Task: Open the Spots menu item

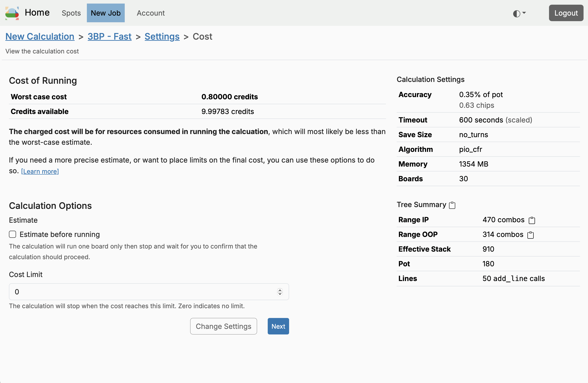Action: (71, 13)
